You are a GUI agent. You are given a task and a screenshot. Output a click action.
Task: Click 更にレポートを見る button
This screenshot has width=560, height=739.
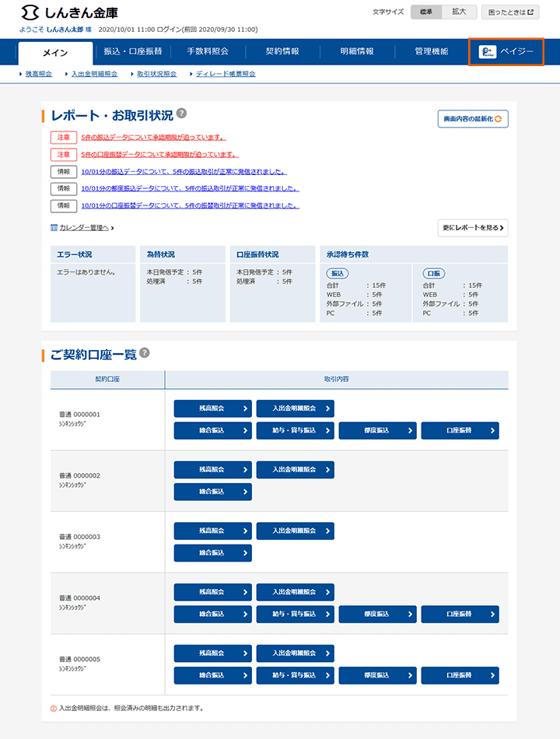coord(473,228)
